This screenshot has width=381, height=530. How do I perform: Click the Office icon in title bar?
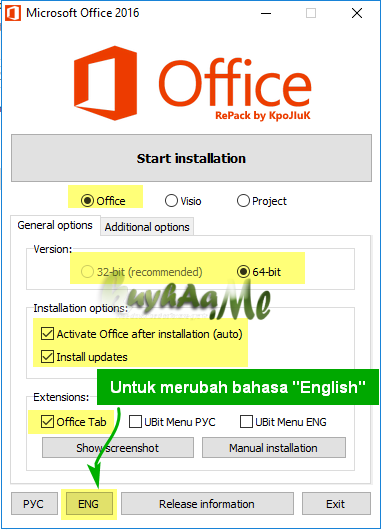[x=13, y=13]
